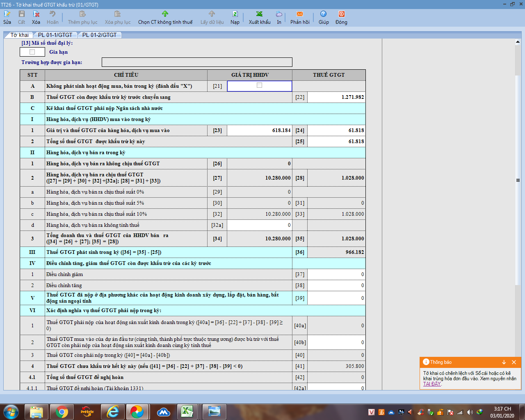Click the vertical scrollbar up arrow

pos(518,42)
